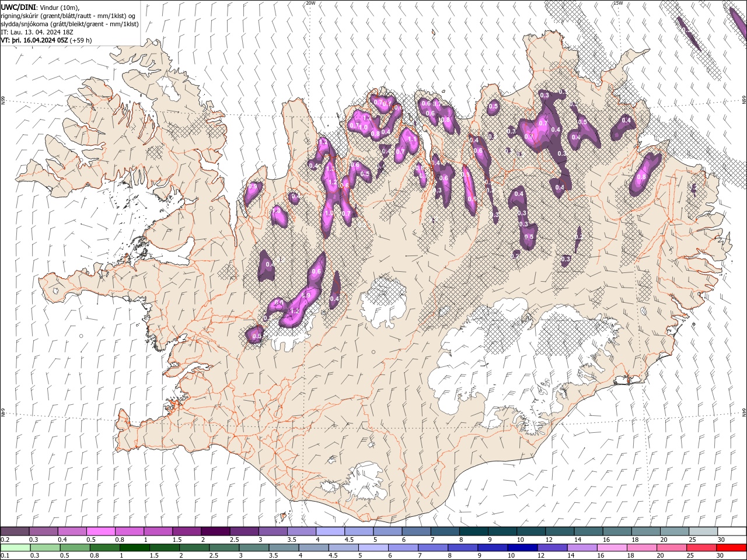747x560 pixels.
Task: Select the dark teal upper swatch starting at 8
Action: 474,531
